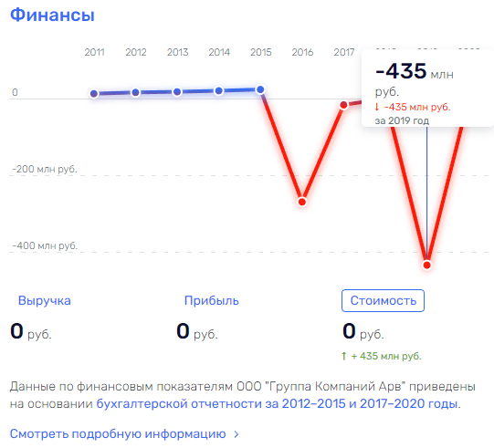Click the 2016 red data point

(x=302, y=202)
